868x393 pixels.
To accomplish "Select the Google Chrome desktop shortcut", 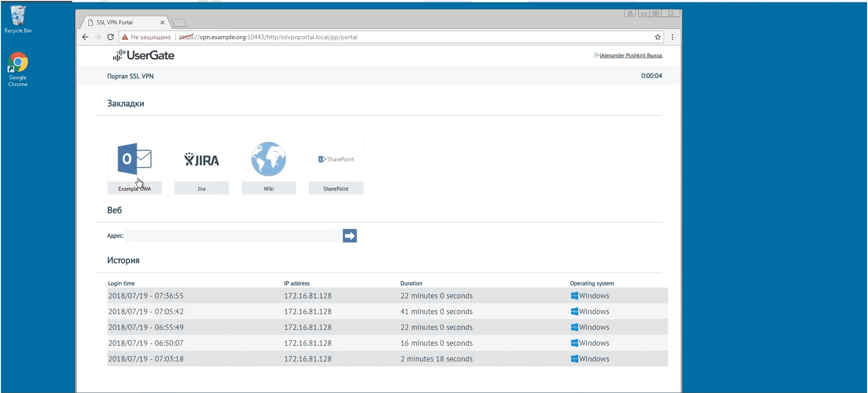I will click(x=18, y=69).
